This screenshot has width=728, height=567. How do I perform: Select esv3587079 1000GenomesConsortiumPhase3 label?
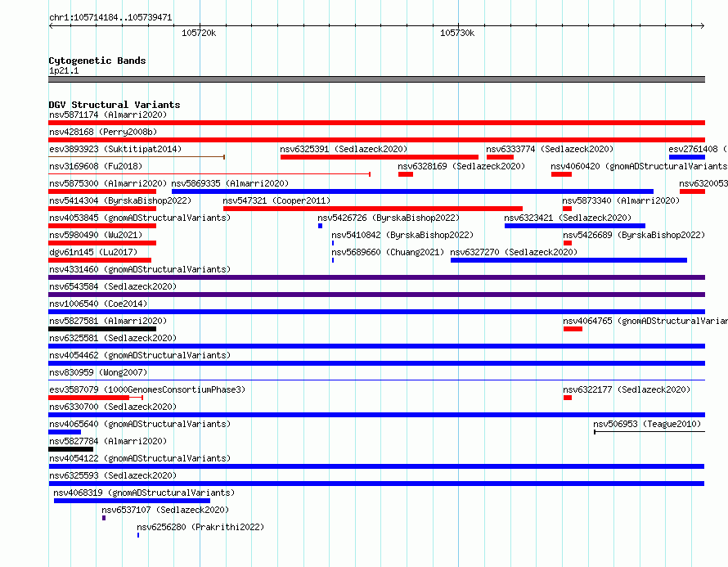coord(147,389)
